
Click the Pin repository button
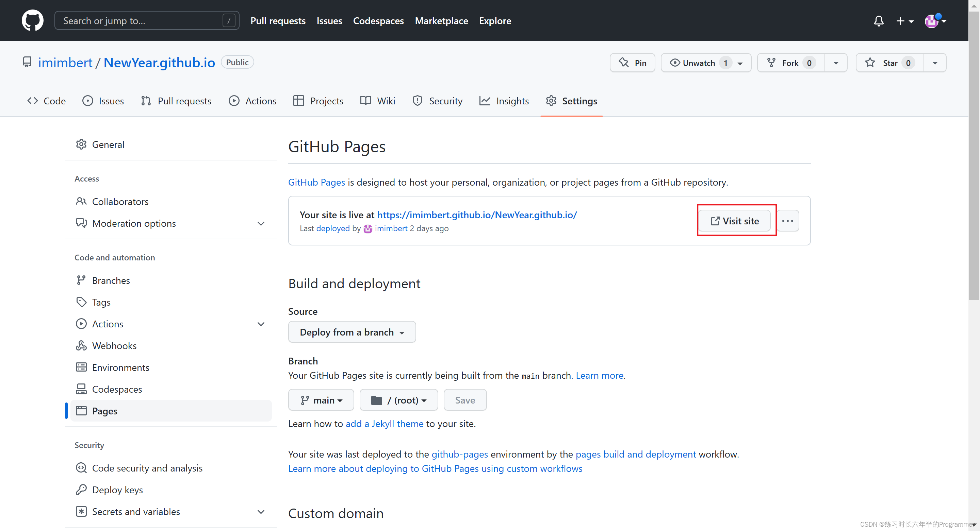click(x=632, y=63)
